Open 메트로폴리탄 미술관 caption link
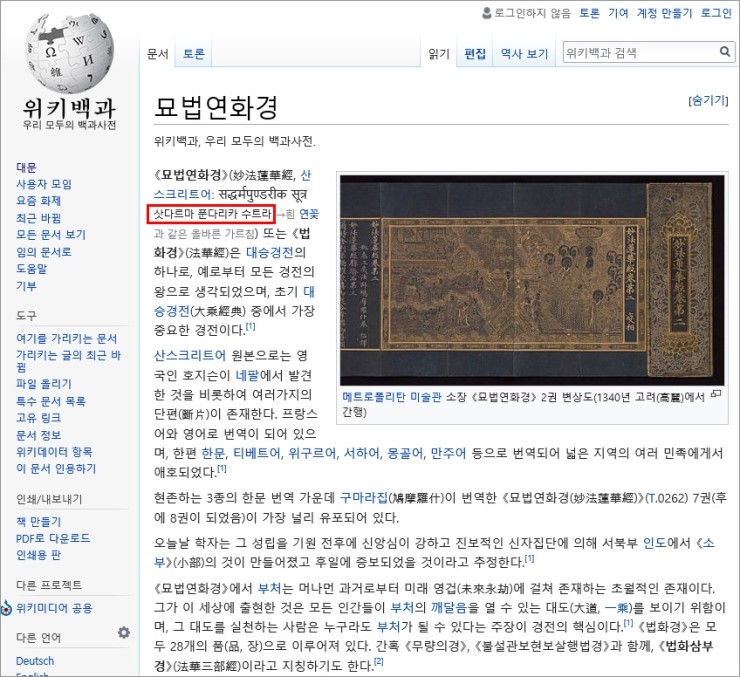The height and width of the screenshot is (677, 740). click(x=392, y=397)
